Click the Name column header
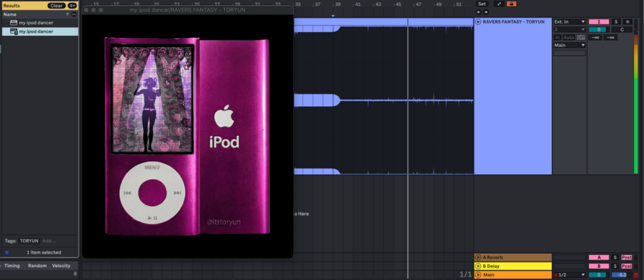644x280 pixels. click(x=40, y=14)
